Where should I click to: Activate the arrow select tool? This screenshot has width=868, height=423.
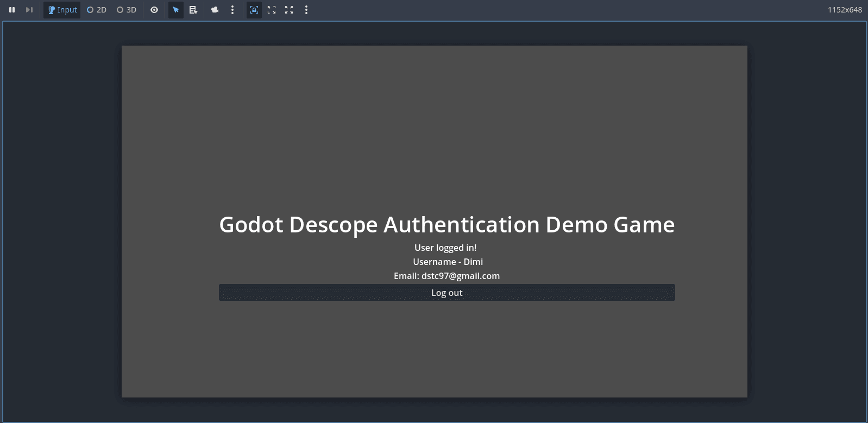click(176, 10)
